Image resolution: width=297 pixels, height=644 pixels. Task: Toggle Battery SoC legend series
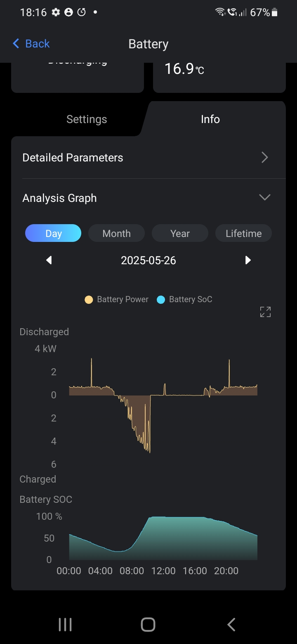point(185,300)
